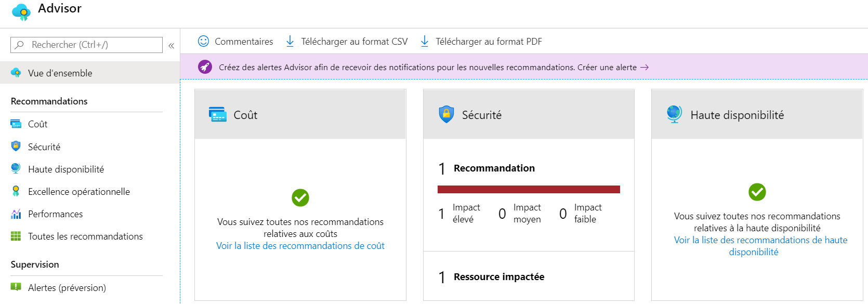This screenshot has width=868, height=304.
Task: Open Voir la liste des recommandations de coût
Action: 300,246
